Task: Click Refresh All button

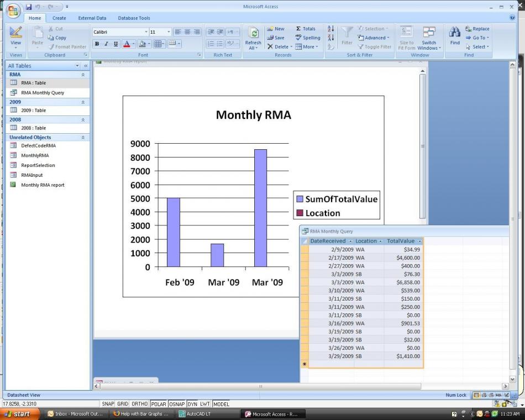Action: pyautogui.click(x=253, y=38)
